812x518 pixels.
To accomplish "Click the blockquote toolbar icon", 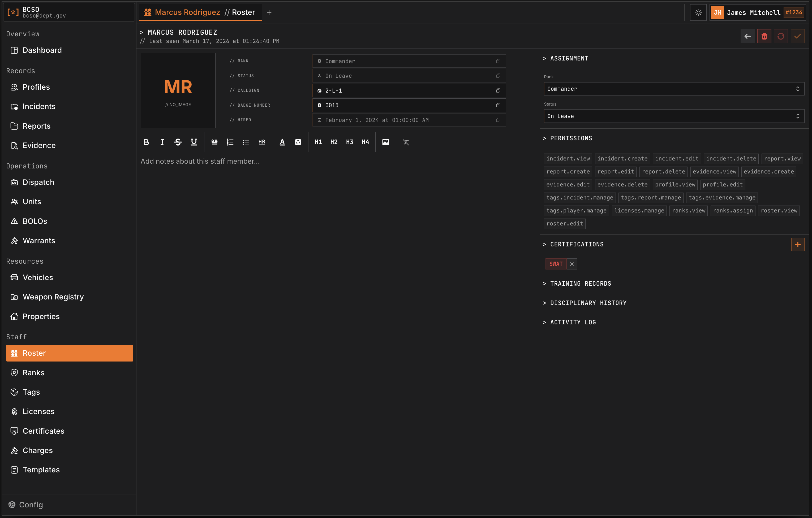I will pos(214,142).
